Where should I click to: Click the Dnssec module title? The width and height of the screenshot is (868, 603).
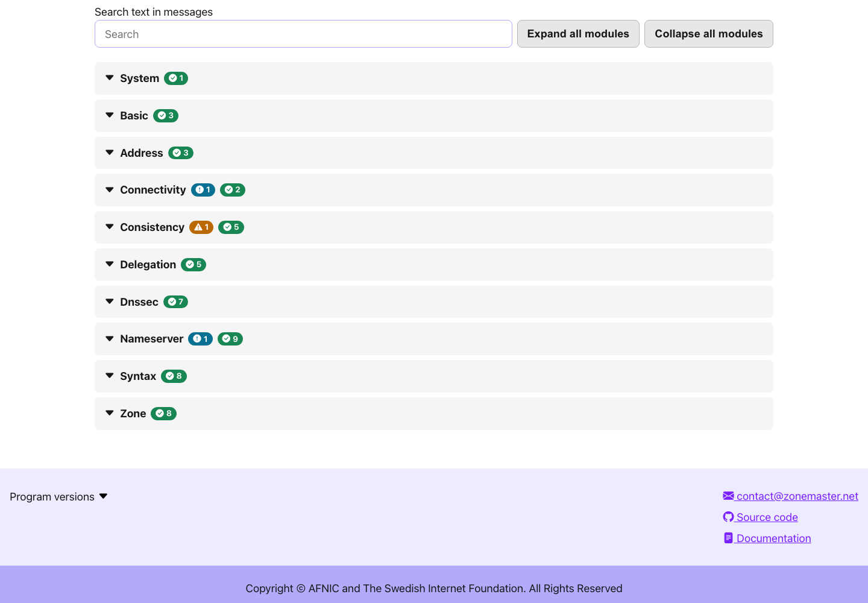(x=139, y=302)
